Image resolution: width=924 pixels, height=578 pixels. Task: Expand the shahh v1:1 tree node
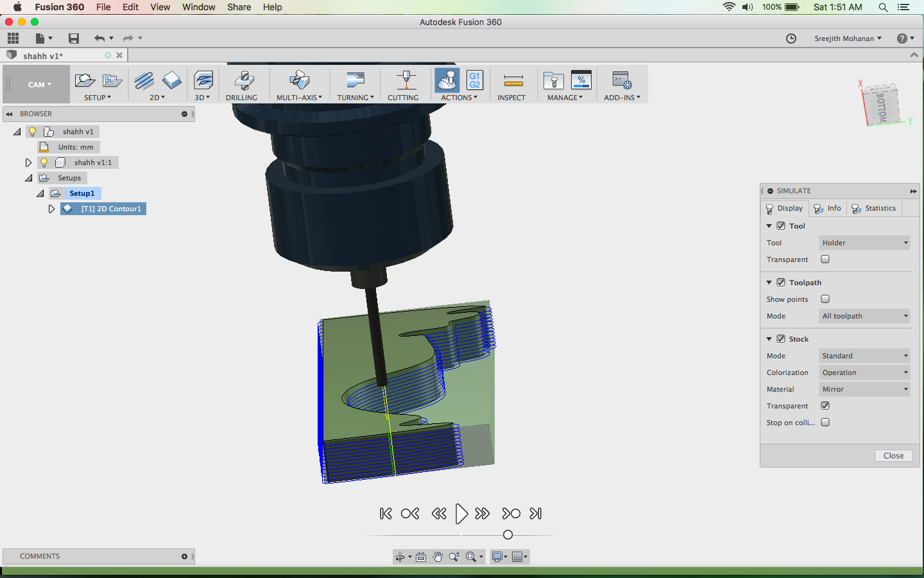tap(28, 162)
